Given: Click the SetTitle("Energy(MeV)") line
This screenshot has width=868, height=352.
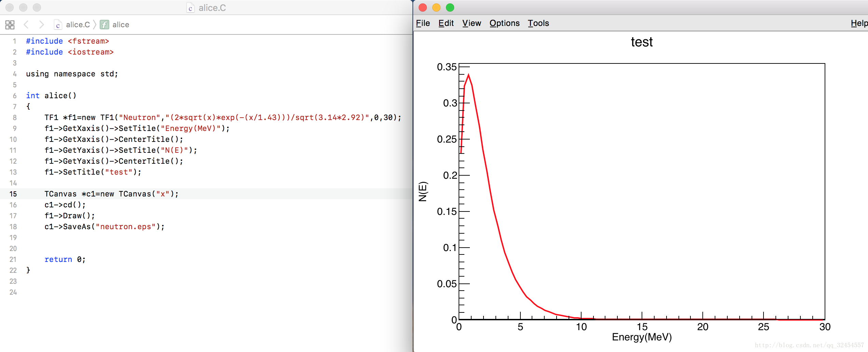Looking at the screenshot, I should point(137,128).
